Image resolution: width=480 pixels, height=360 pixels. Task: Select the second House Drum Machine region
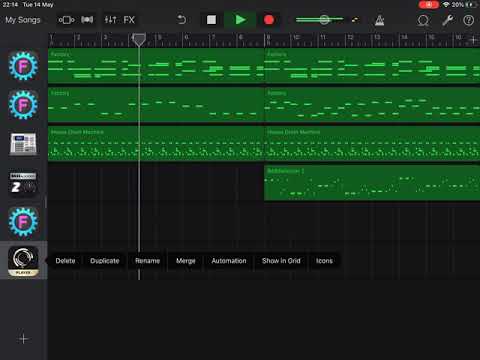tap(372, 144)
